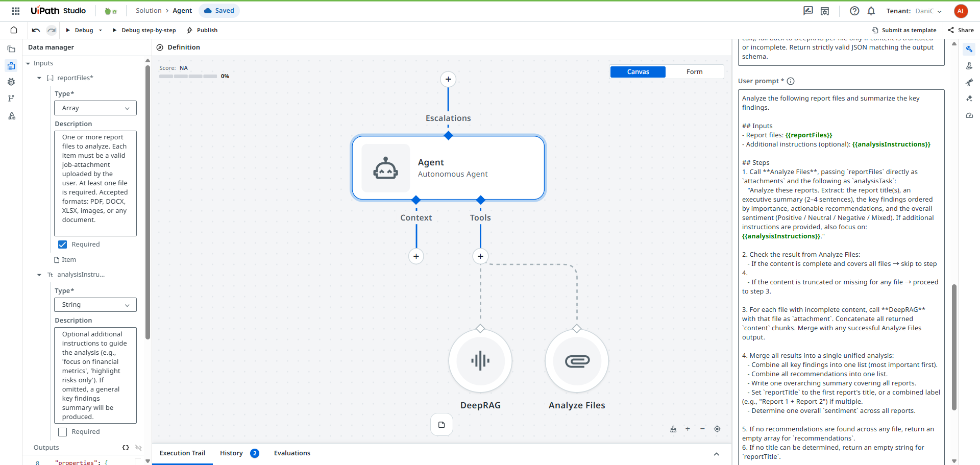This screenshot has height=465, width=980.
Task: Go to the home screen icon
Action: pos(14,30)
